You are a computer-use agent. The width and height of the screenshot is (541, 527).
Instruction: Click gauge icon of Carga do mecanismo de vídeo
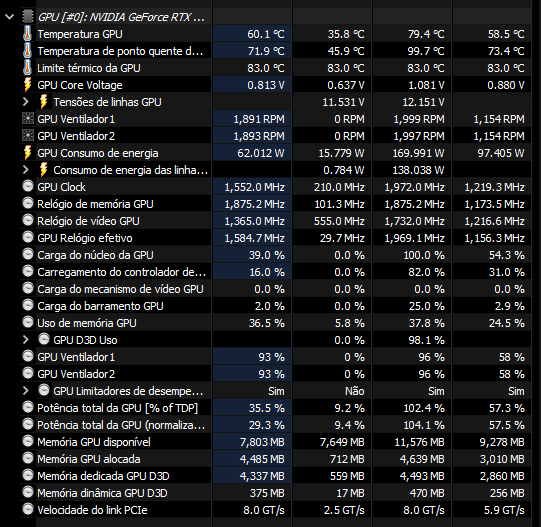28,288
